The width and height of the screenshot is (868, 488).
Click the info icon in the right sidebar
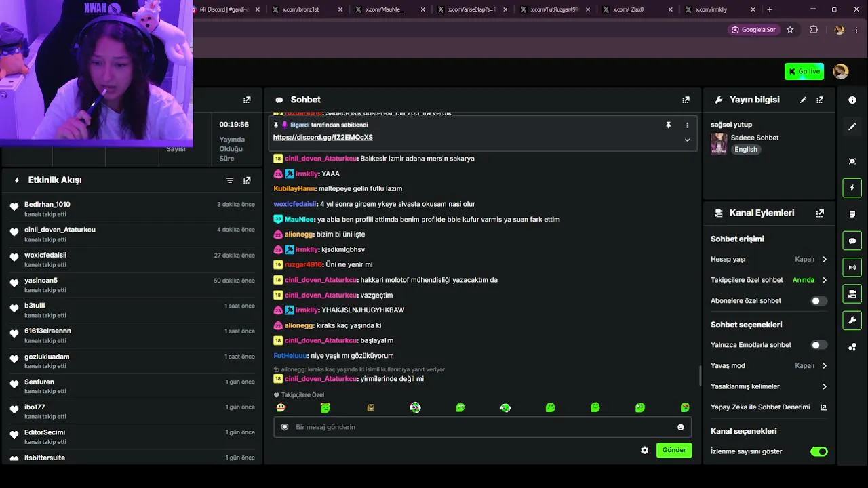(x=852, y=100)
